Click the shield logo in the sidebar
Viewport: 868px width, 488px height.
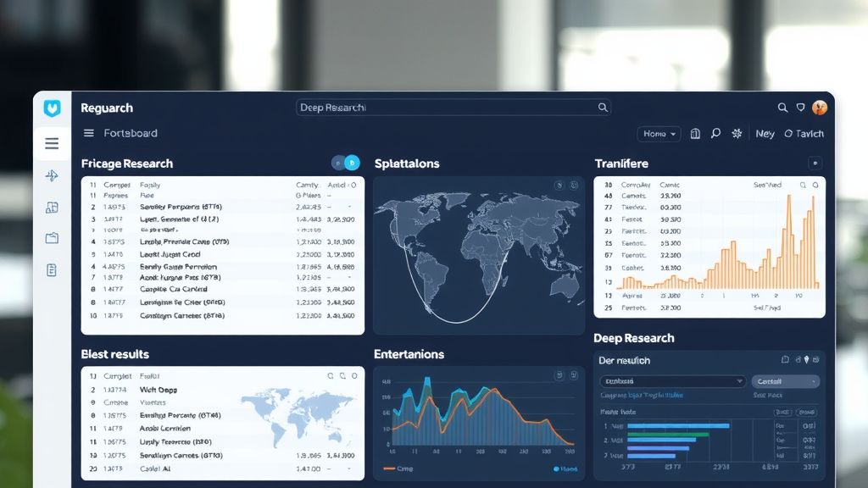52,108
